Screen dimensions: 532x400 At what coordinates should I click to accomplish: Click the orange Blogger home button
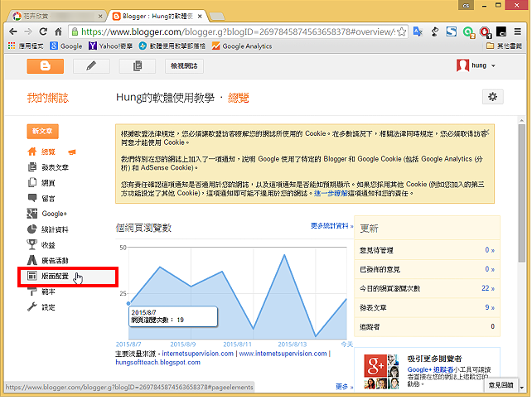click(45, 66)
